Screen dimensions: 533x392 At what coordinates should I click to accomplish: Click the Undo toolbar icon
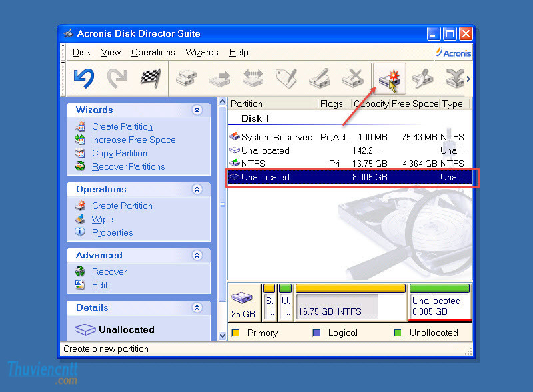[84, 78]
